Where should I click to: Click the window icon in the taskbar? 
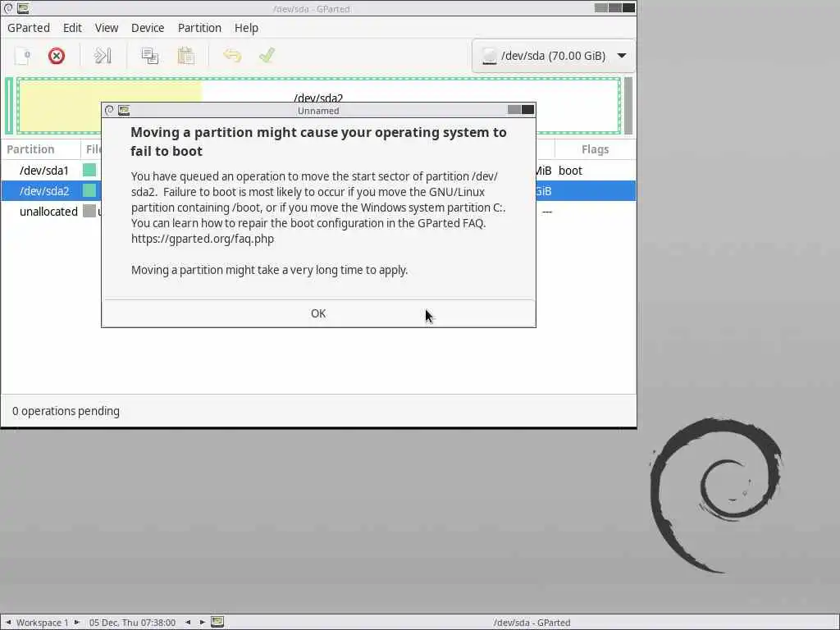point(217,622)
